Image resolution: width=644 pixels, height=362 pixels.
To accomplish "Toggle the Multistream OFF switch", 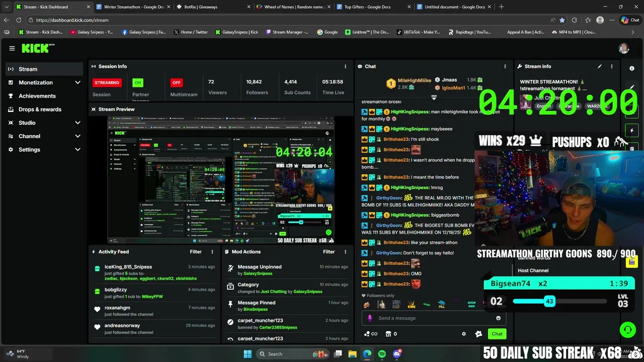I will [176, 82].
